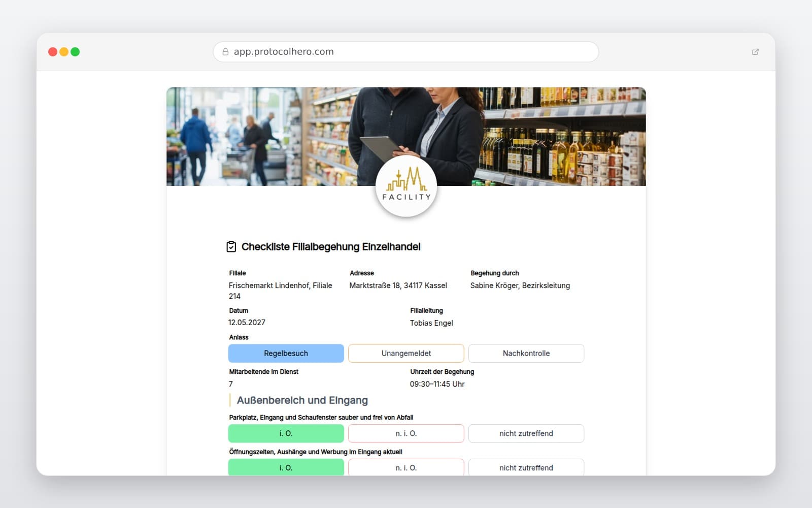Mark Parkplatz cleanliness as n. i. O.
The width and height of the screenshot is (812, 508).
click(406, 434)
